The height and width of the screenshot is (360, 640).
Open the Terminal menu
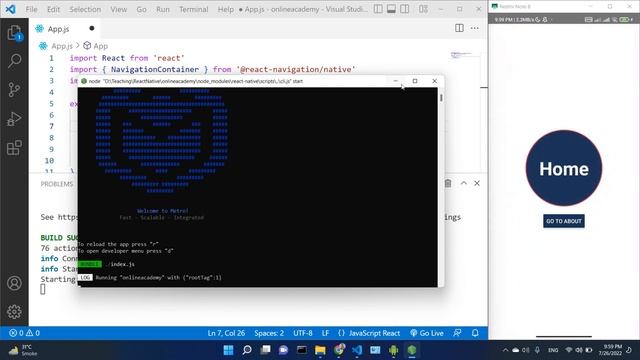pos(193,9)
